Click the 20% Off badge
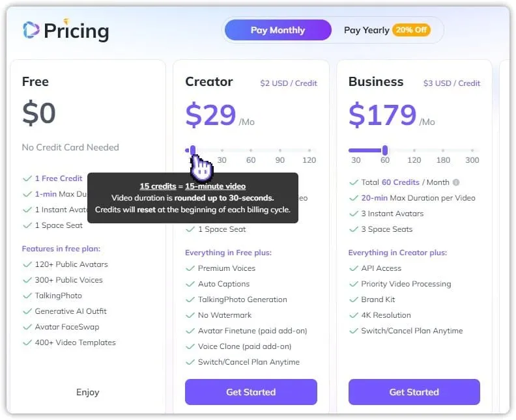Screen dimensions: 516x420 [411, 30]
